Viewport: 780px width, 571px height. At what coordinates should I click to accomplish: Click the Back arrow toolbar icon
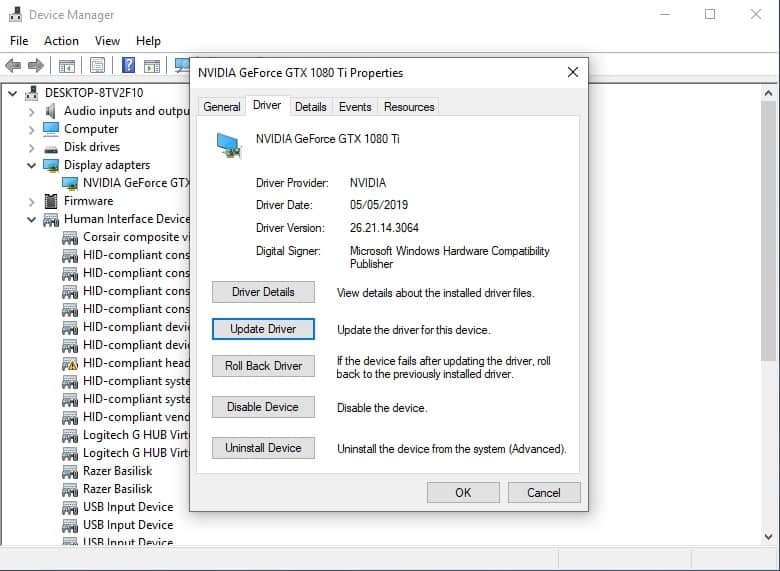point(13,65)
